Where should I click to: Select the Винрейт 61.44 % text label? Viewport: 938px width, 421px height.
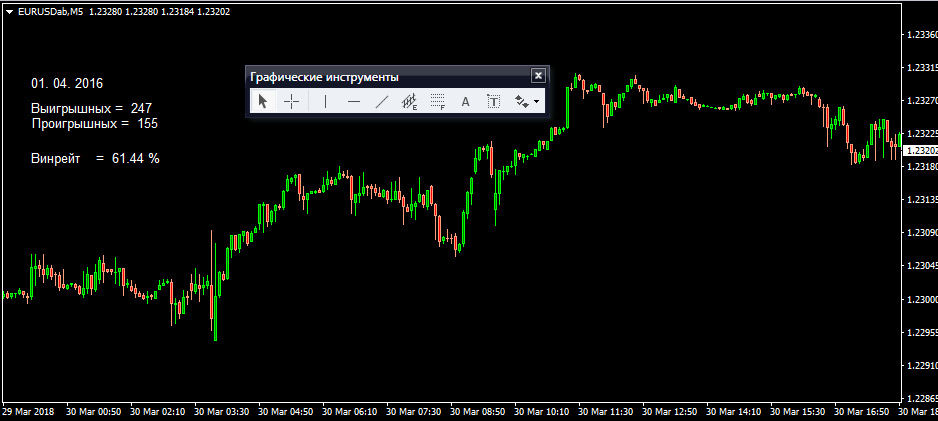95,158
